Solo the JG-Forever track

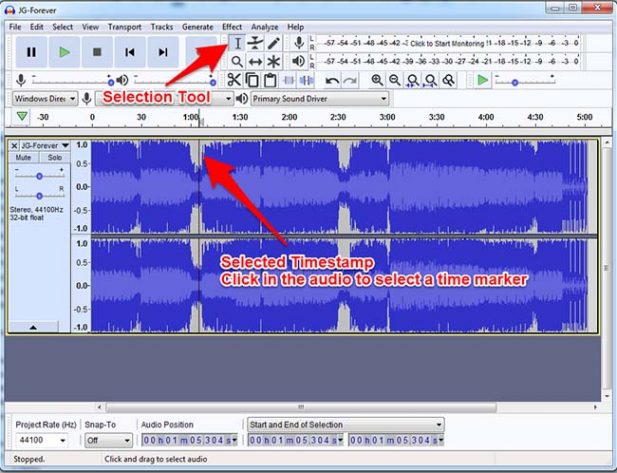[x=55, y=157]
